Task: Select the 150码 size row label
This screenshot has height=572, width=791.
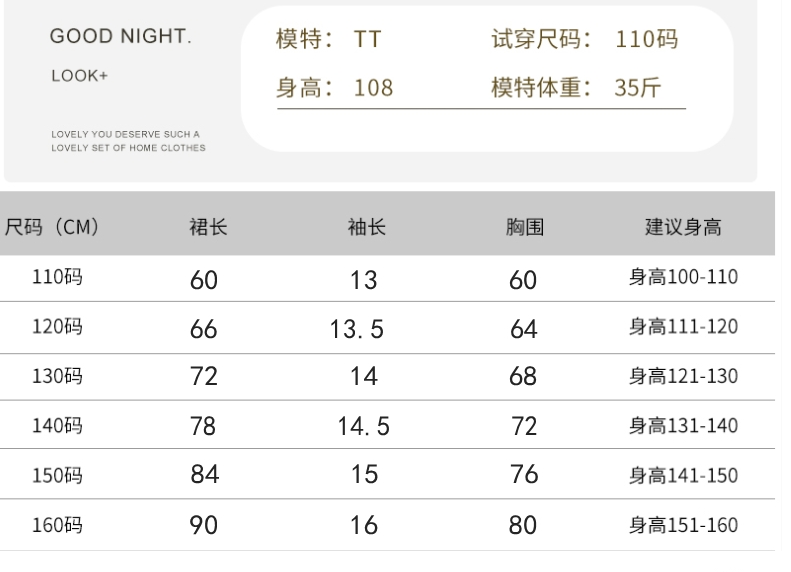Action: pyautogui.click(x=58, y=474)
